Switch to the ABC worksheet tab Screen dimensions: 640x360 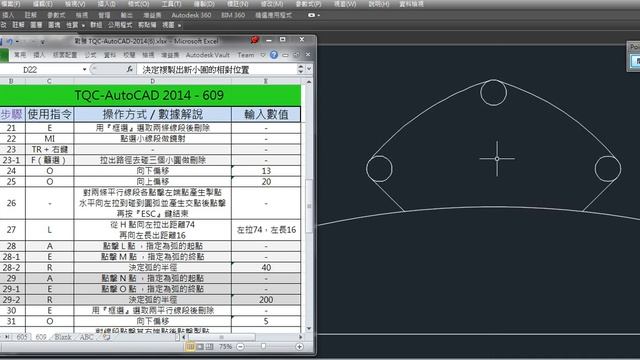pyautogui.click(x=87, y=337)
